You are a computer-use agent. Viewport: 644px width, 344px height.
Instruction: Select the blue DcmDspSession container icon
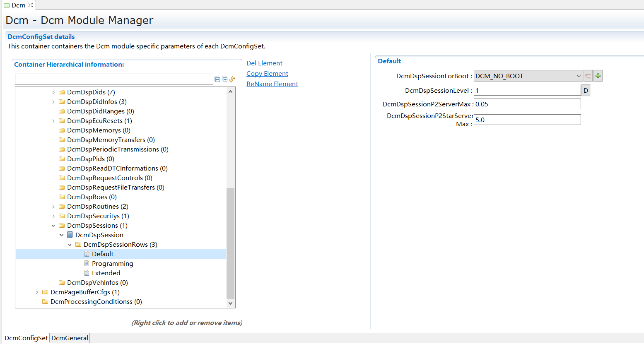70,235
